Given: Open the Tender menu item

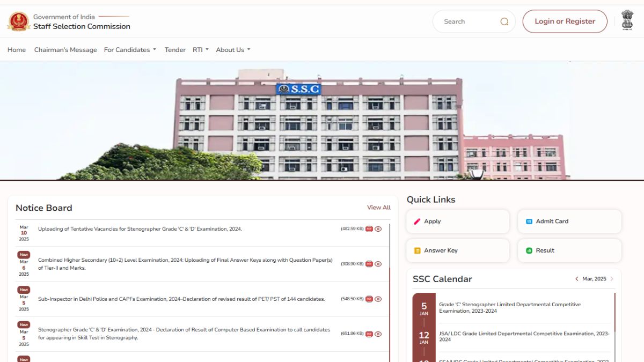Looking at the screenshot, I should [x=174, y=49].
